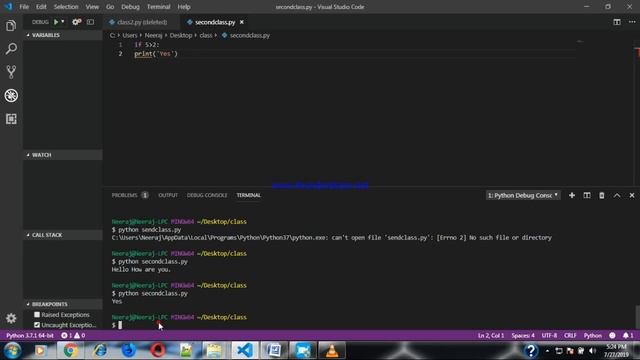
Task: Click Visual Studio Code taskbar icon
Action: (x=244, y=350)
